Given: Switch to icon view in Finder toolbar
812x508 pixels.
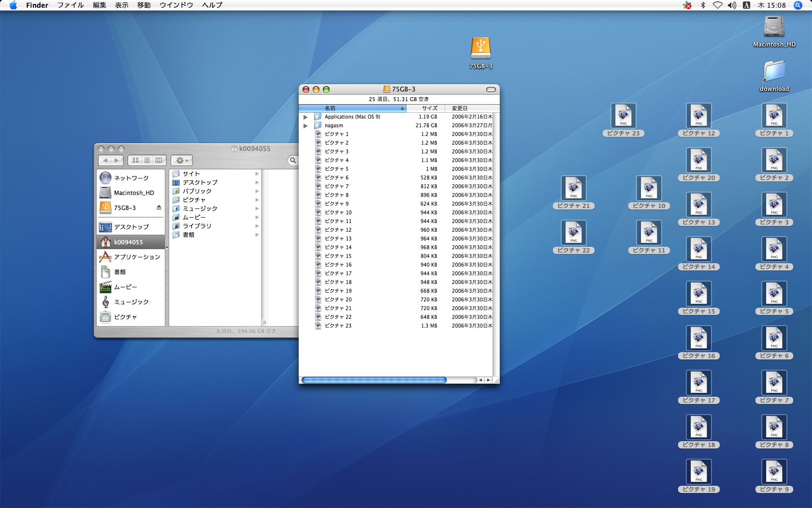Looking at the screenshot, I should click(135, 160).
